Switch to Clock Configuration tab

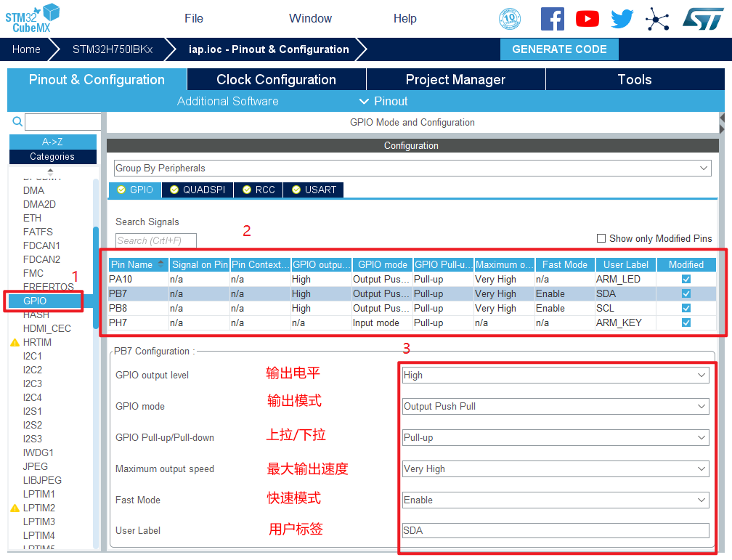pos(276,80)
